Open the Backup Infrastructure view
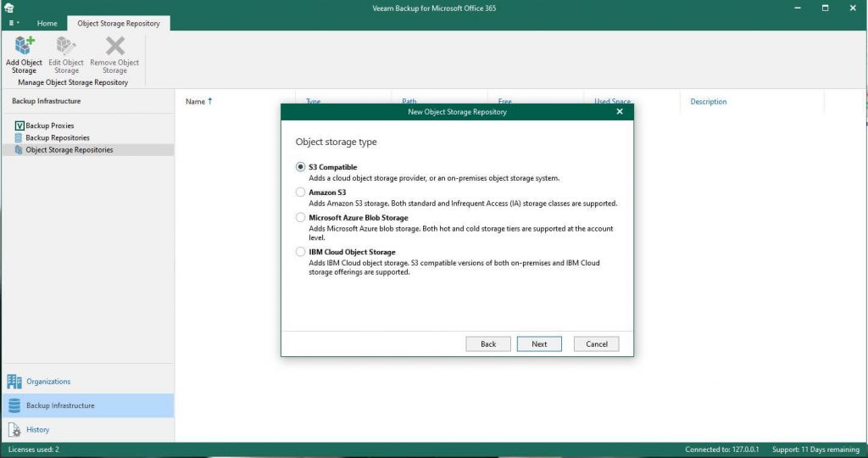This screenshot has height=458, width=868. click(x=88, y=405)
